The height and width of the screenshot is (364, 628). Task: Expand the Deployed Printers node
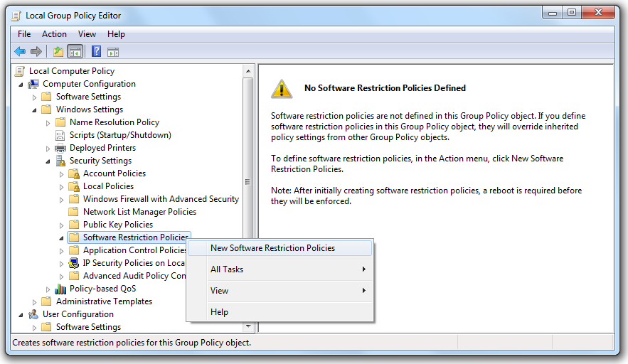click(48, 149)
